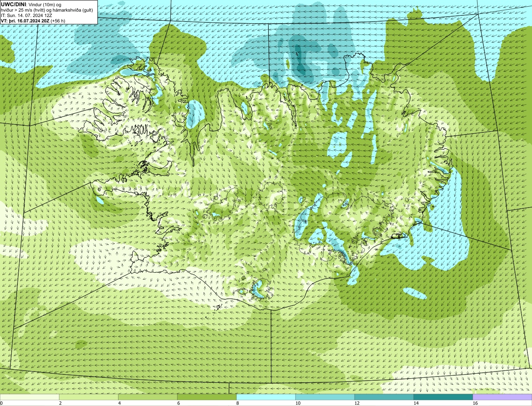This screenshot has width=532, height=406.
Task: Click the legend tick label "16"
Action: [475, 403]
